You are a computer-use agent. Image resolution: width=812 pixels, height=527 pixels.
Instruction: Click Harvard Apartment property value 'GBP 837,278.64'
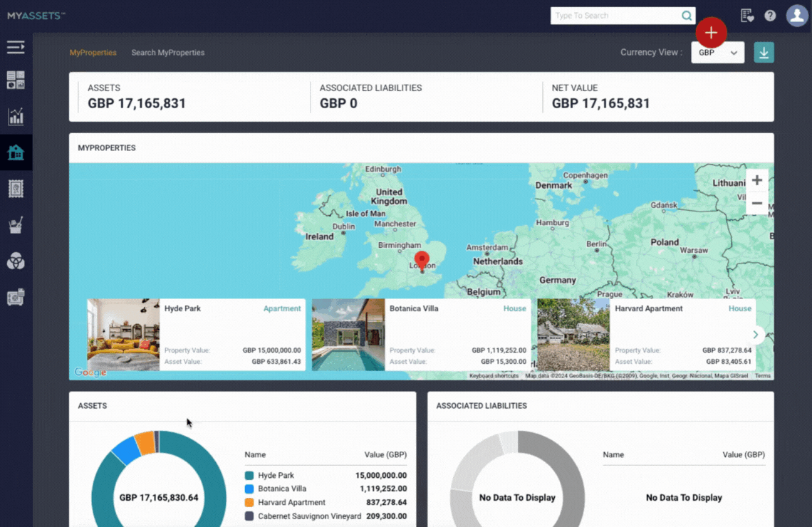click(x=727, y=350)
